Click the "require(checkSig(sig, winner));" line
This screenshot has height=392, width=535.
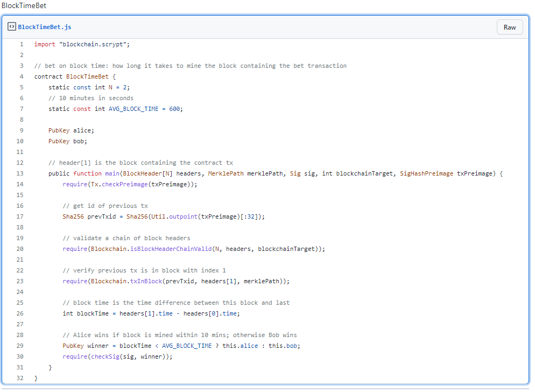tap(118, 357)
